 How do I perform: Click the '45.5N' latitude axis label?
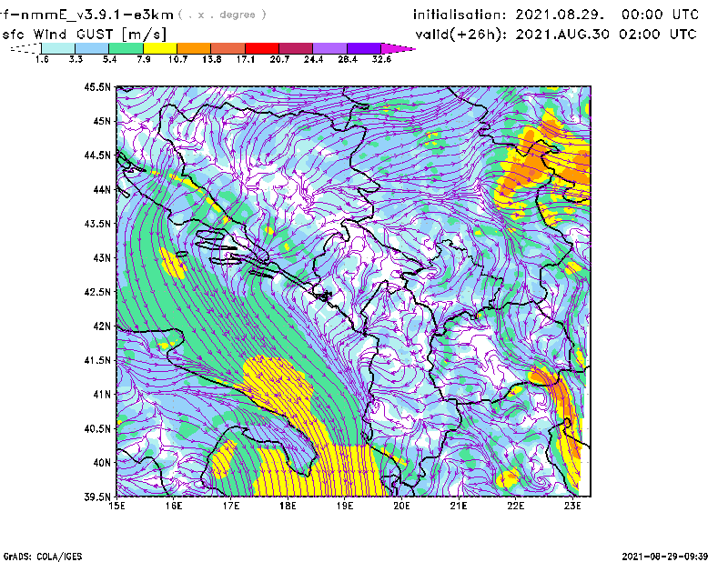point(97,86)
